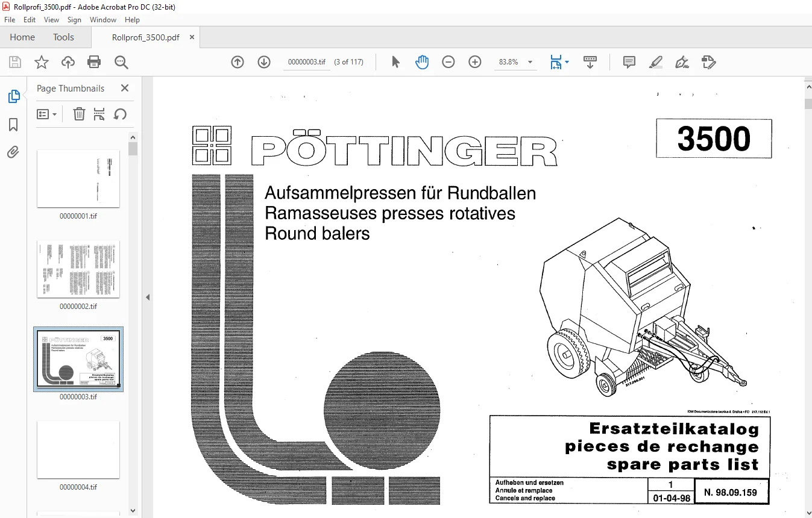Open the Edit menu
The width and height of the screenshot is (812, 518).
click(30, 20)
